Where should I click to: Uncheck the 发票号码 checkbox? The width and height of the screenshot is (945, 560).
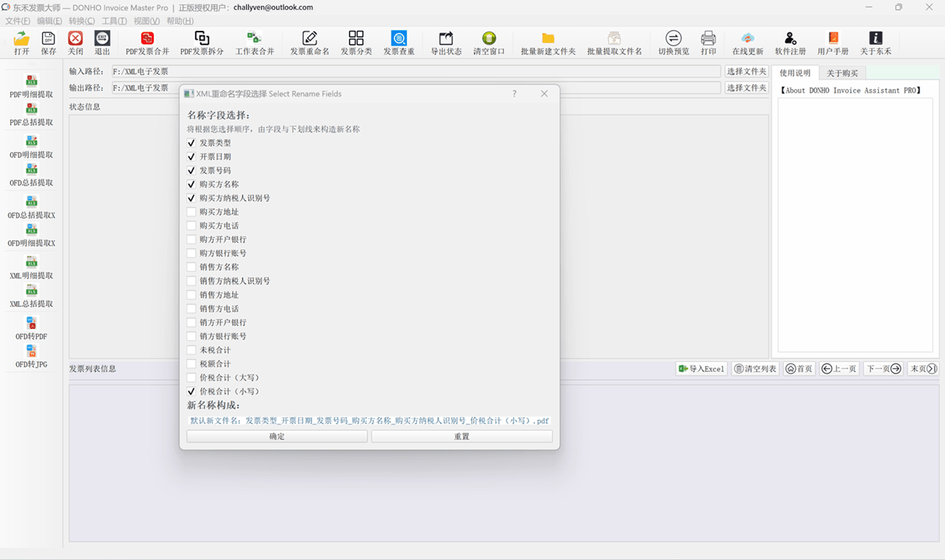click(191, 171)
